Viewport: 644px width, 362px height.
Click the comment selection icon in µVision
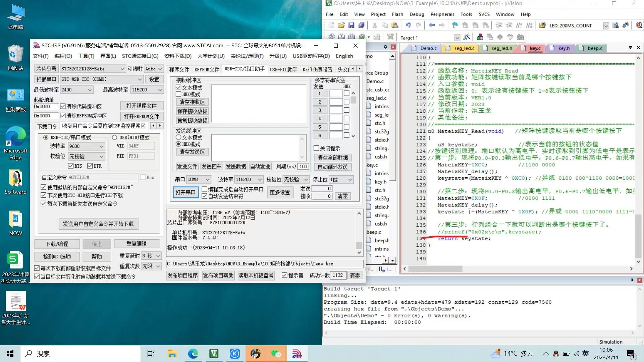coord(519,25)
